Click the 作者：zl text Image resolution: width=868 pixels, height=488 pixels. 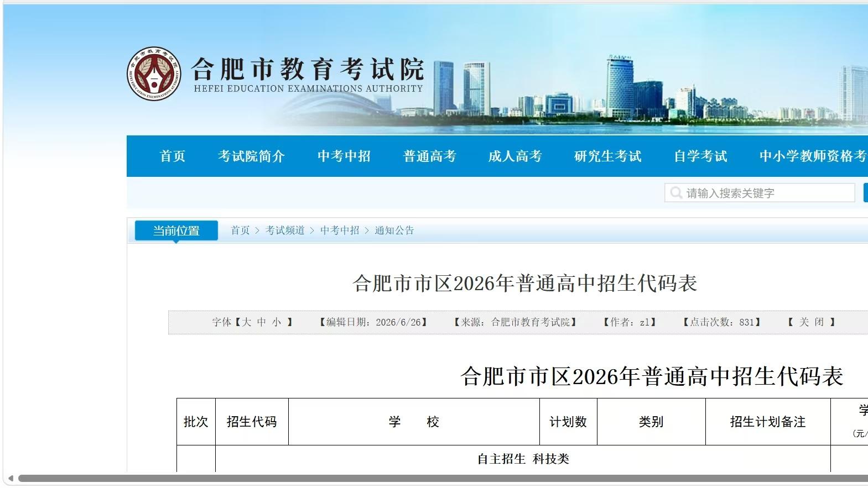[630, 322]
